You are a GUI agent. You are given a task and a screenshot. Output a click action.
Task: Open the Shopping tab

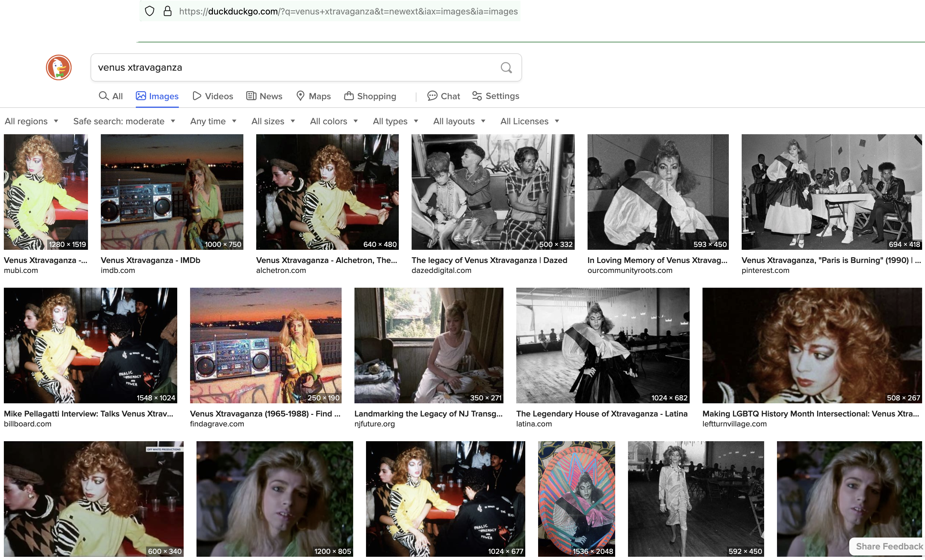(x=370, y=96)
